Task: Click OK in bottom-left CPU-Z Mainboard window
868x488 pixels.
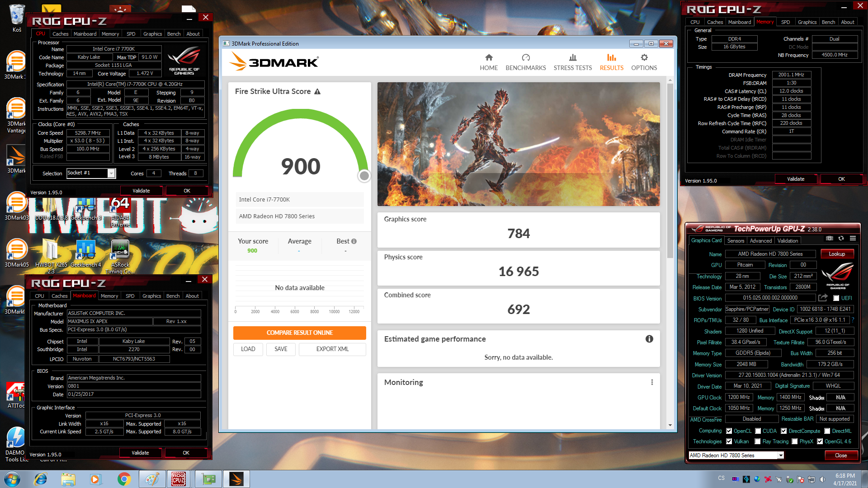Action: tap(186, 453)
